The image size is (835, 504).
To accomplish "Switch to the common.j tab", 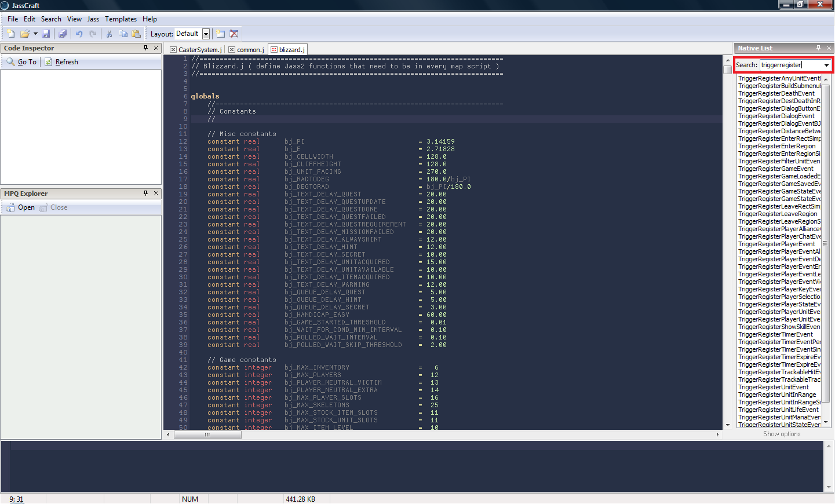I will coord(250,50).
